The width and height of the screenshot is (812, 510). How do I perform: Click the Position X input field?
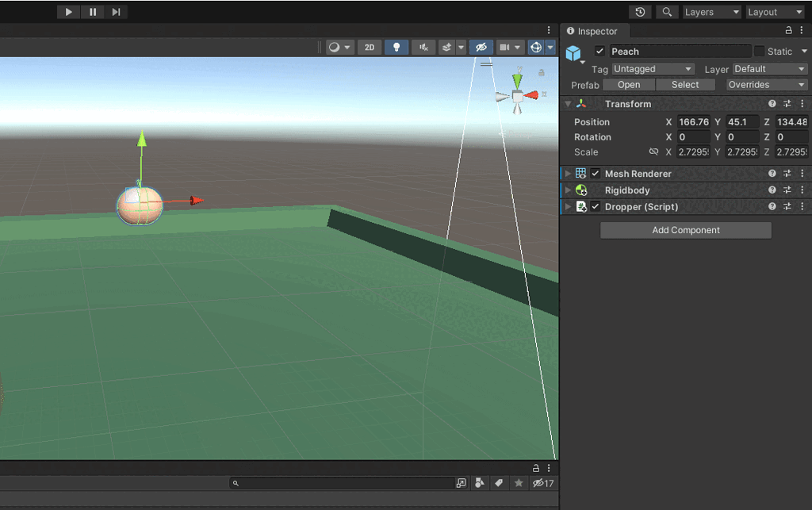coord(694,122)
